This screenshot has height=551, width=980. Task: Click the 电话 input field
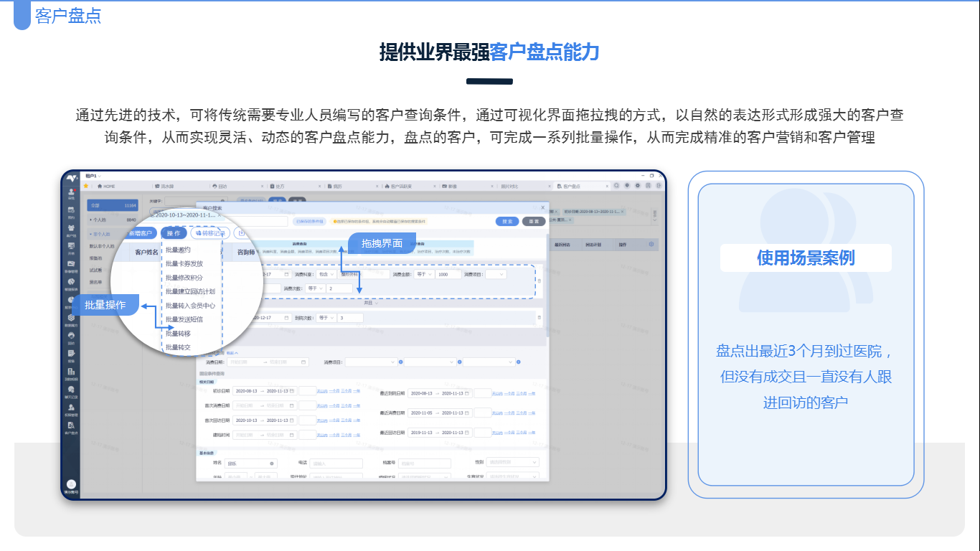336,463
